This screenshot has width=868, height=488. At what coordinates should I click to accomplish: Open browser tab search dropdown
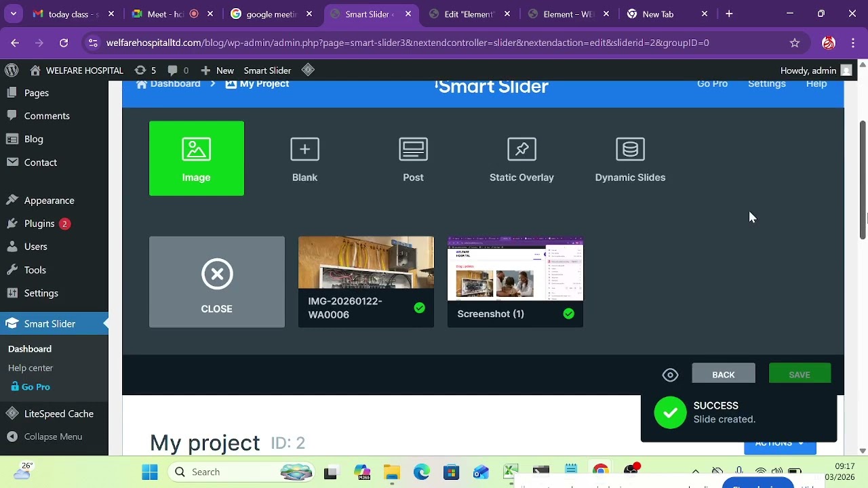14,14
